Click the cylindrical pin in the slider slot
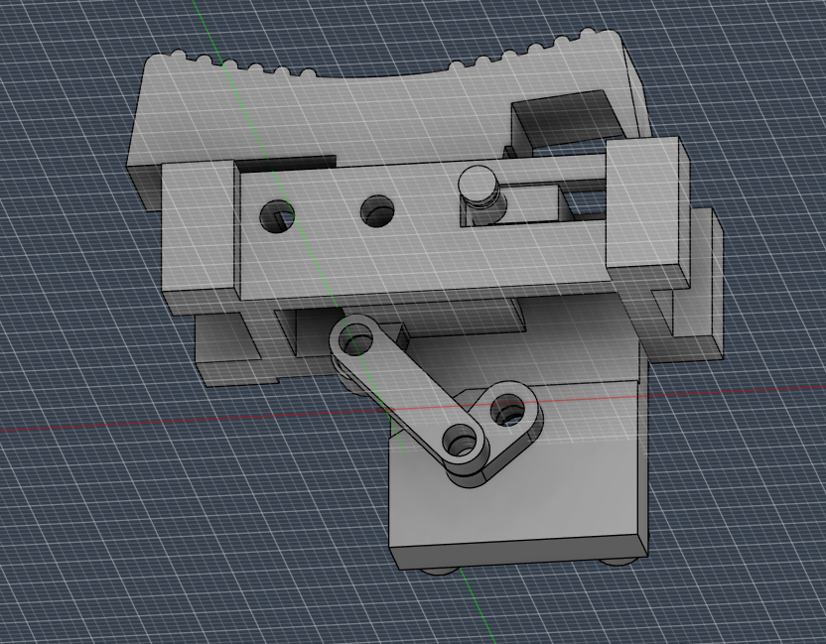 pyautogui.click(x=481, y=193)
